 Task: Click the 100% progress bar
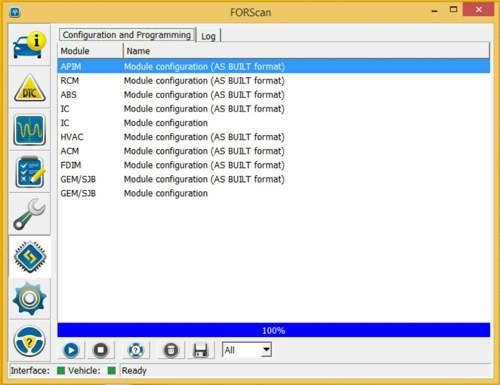tap(274, 330)
